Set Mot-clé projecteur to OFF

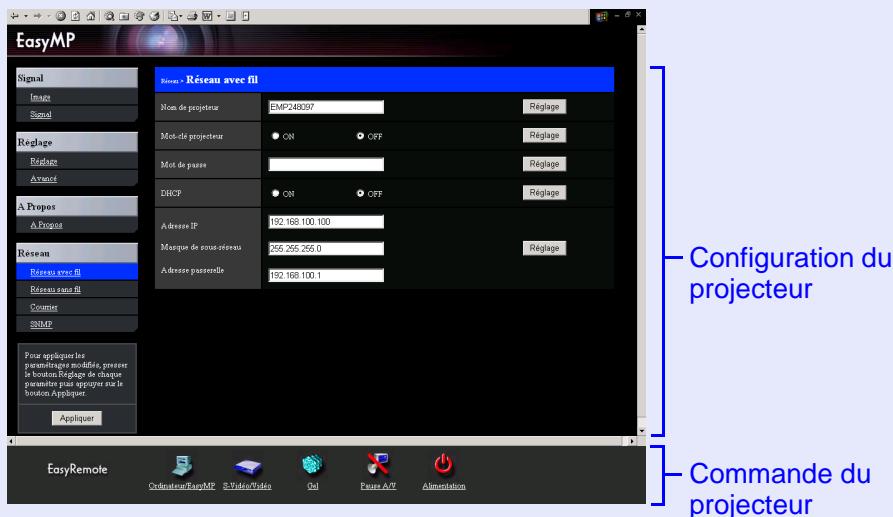pos(361,136)
